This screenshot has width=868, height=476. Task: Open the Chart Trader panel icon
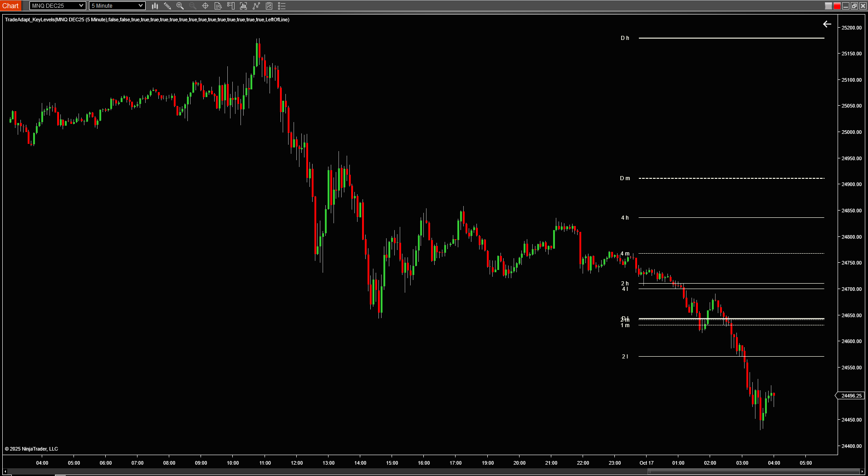point(231,6)
